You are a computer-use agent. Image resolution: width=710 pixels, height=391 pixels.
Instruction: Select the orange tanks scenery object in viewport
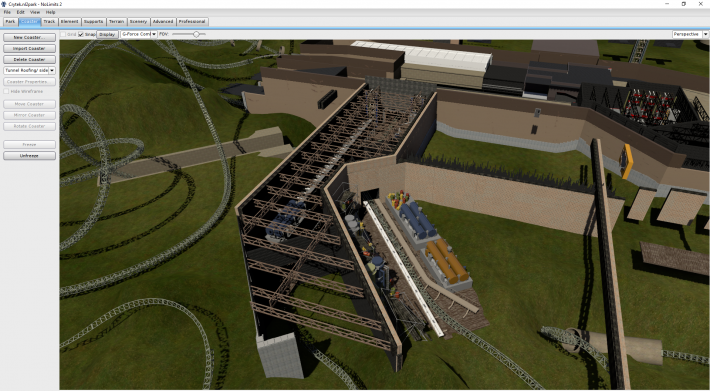tap(446, 261)
